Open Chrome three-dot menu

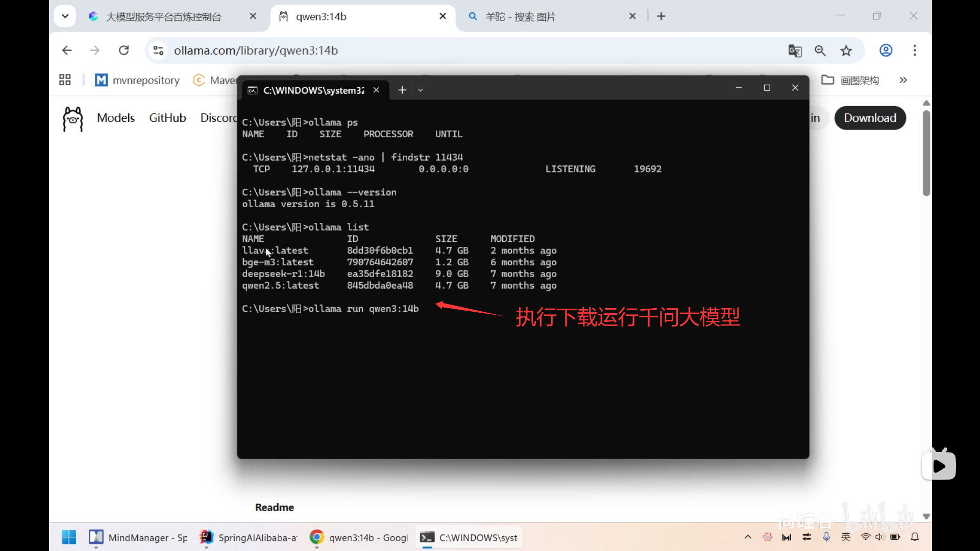(x=915, y=51)
